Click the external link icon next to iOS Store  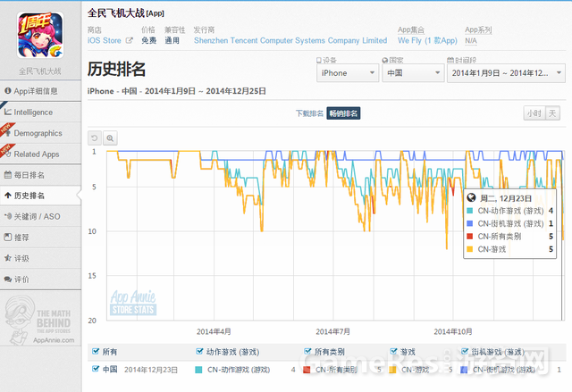pos(129,40)
